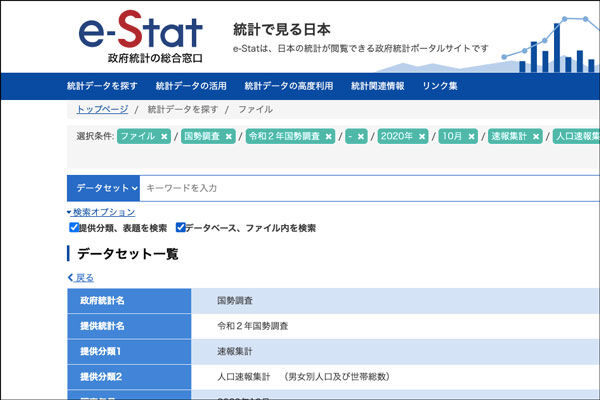Viewport: 600px width, 400px height.
Task: Click 統計データを探す breadcrumb text
Action: 183,109
